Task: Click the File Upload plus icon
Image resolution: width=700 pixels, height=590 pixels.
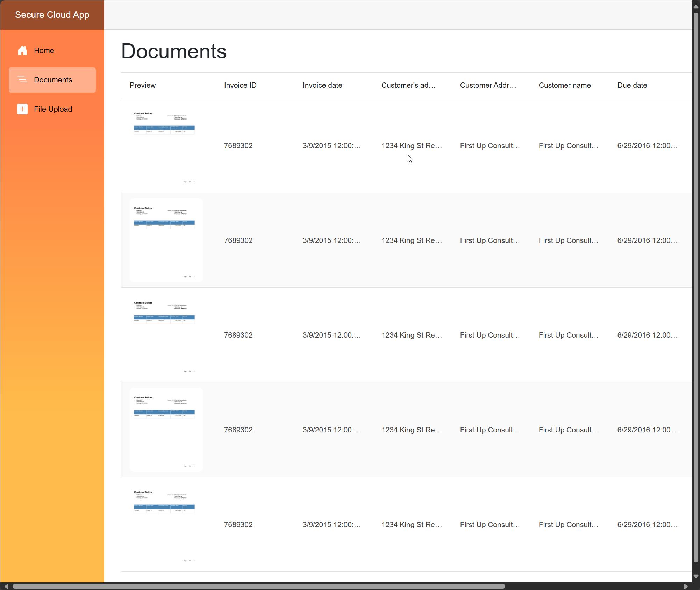Action: click(x=22, y=109)
